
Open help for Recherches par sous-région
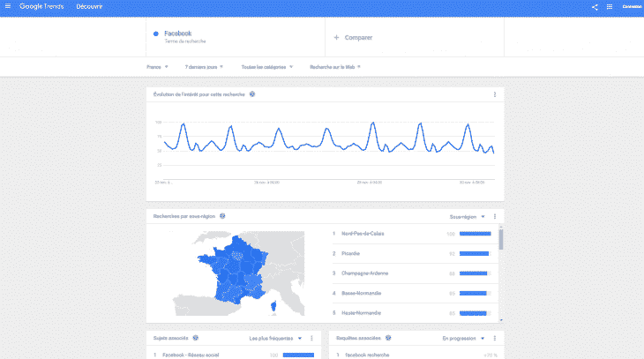coord(222,216)
